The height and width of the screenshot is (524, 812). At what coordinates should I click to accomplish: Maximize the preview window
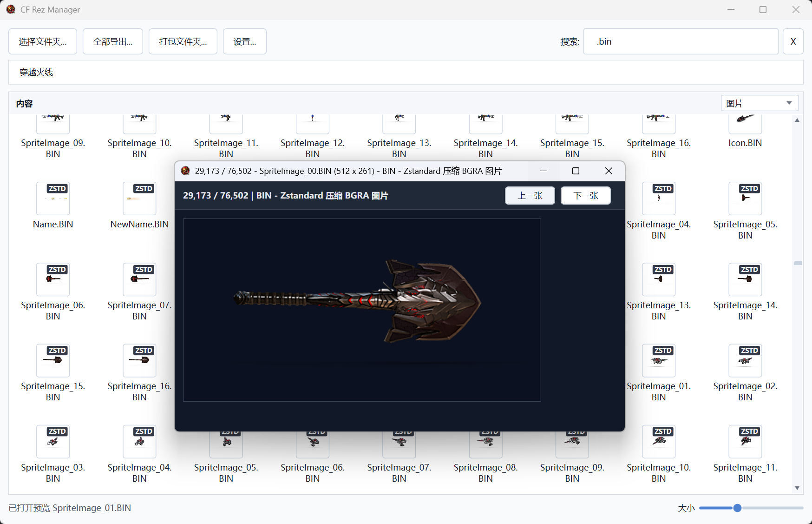[x=576, y=171]
